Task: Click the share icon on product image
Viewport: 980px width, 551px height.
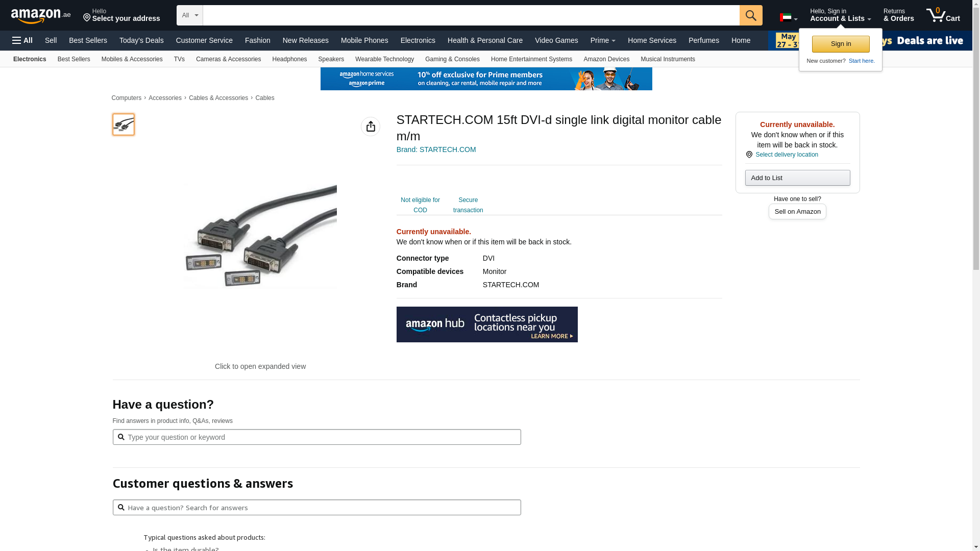Action: pos(370,127)
